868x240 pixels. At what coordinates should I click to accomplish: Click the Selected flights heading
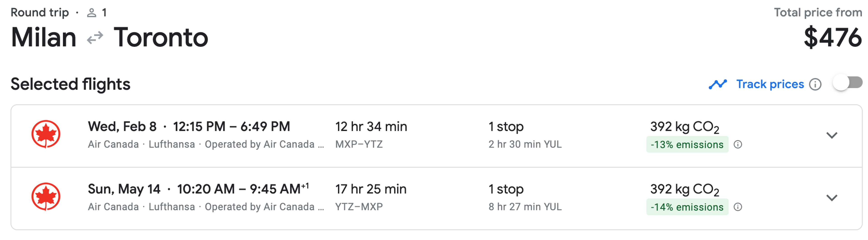coord(71,84)
